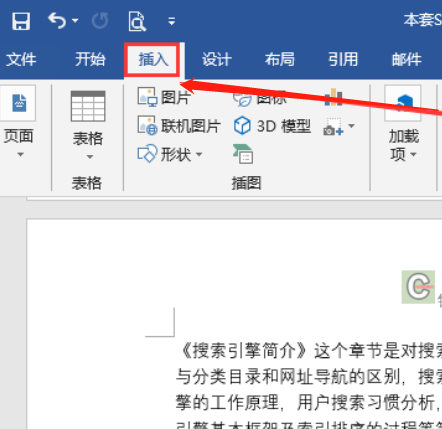Undo the last action
This screenshot has width=442, height=429.
57,21
